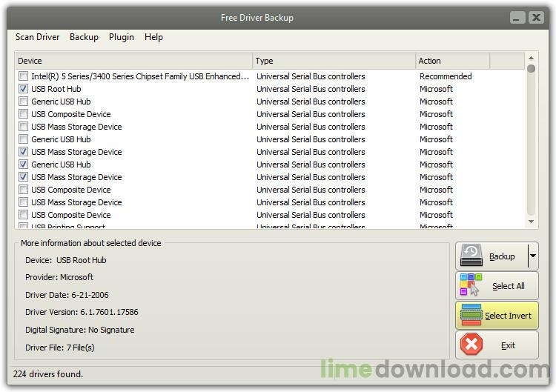The height and width of the screenshot is (392, 556).
Task: Click the Exit button label
Action: (508, 345)
